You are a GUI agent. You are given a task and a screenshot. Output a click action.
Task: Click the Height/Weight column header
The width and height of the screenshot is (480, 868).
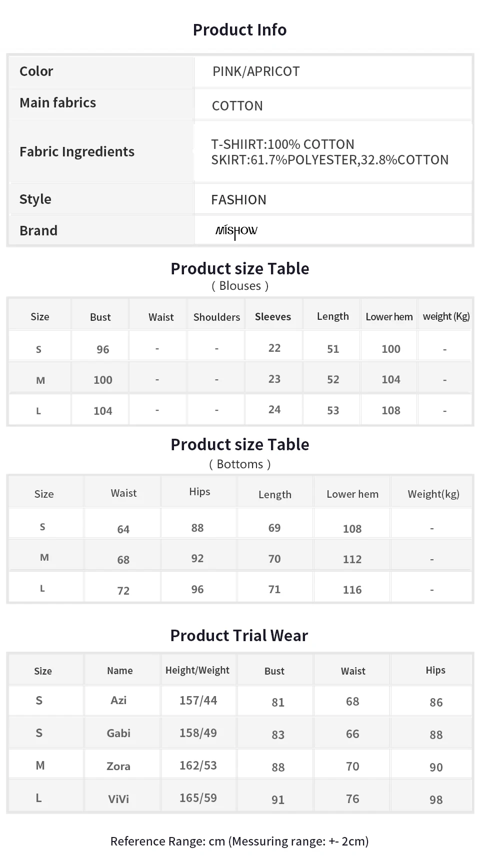197,670
